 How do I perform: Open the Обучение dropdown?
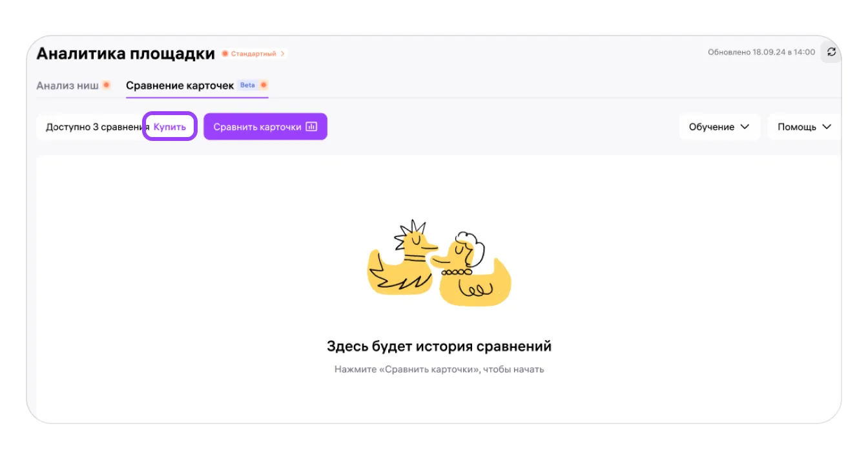(719, 127)
